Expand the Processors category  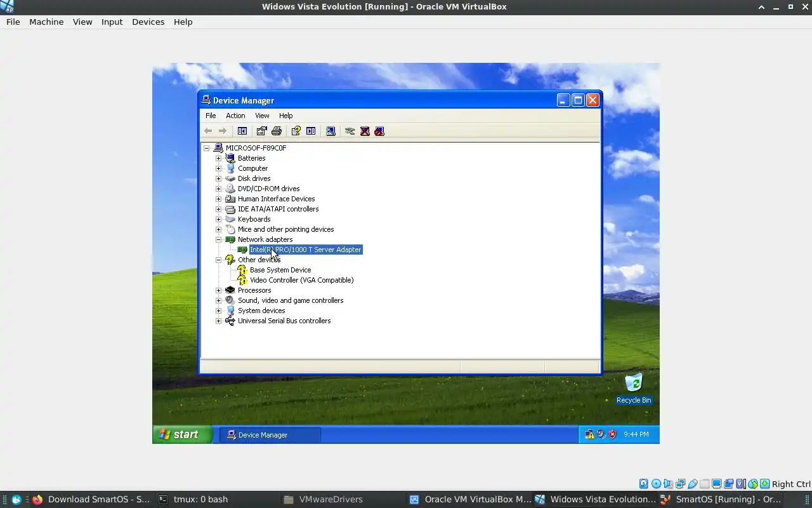(x=218, y=290)
